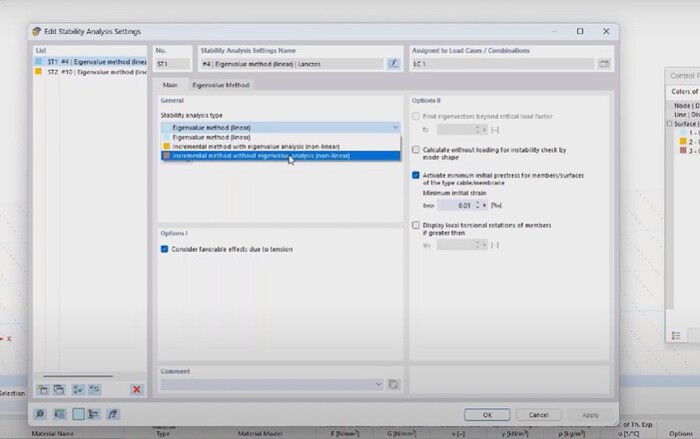
Task: Click the Cancel button
Action: pos(538,414)
